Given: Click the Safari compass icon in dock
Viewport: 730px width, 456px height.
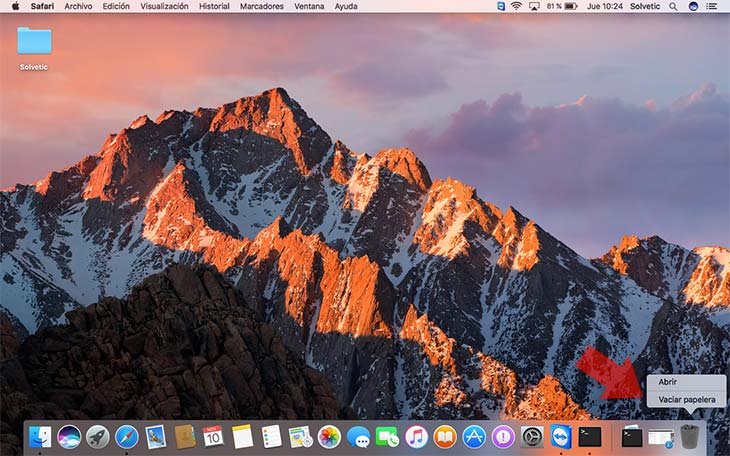Looking at the screenshot, I should [x=126, y=437].
